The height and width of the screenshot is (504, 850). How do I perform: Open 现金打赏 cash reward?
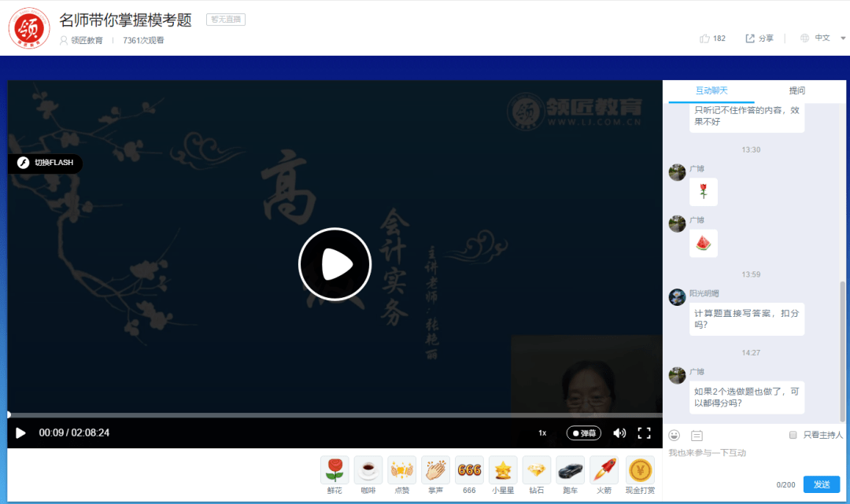click(640, 476)
